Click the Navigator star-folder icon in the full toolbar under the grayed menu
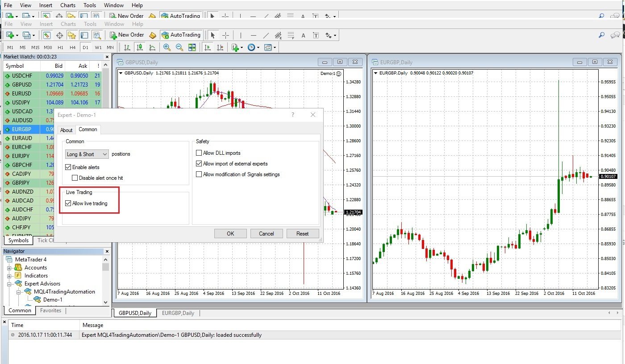Image resolution: width=625 pixels, height=364 pixels. [x=72, y=35]
